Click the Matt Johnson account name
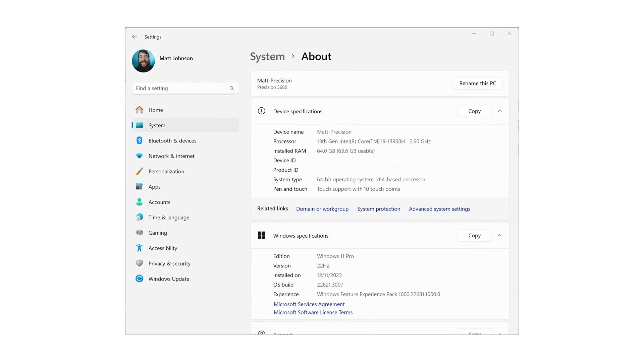 click(176, 58)
